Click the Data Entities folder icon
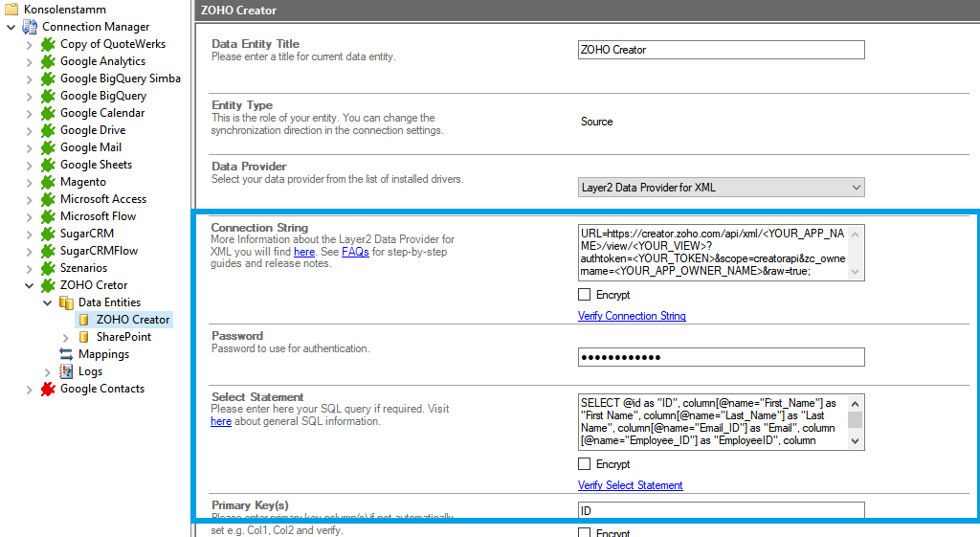980x537 pixels. tap(66, 302)
